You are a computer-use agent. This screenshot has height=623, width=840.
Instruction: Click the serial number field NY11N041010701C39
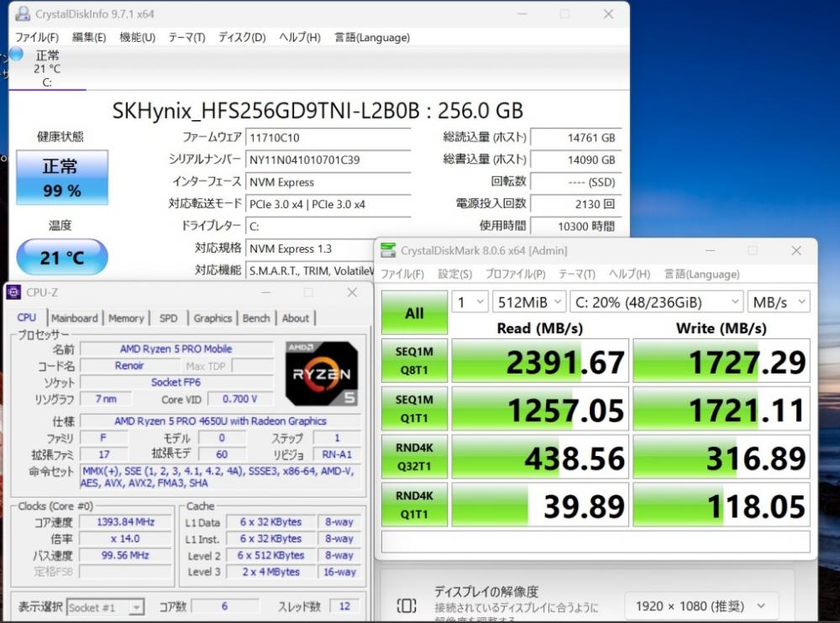[328, 160]
